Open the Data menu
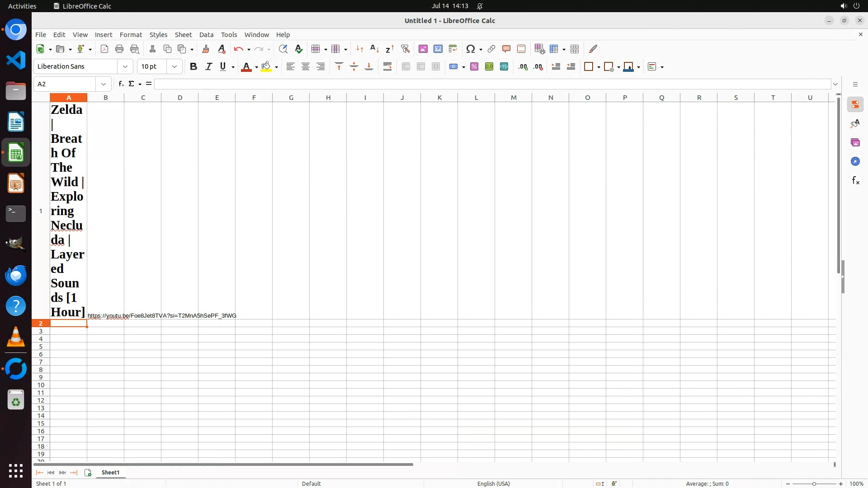This screenshot has width=868, height=488. 206,35
